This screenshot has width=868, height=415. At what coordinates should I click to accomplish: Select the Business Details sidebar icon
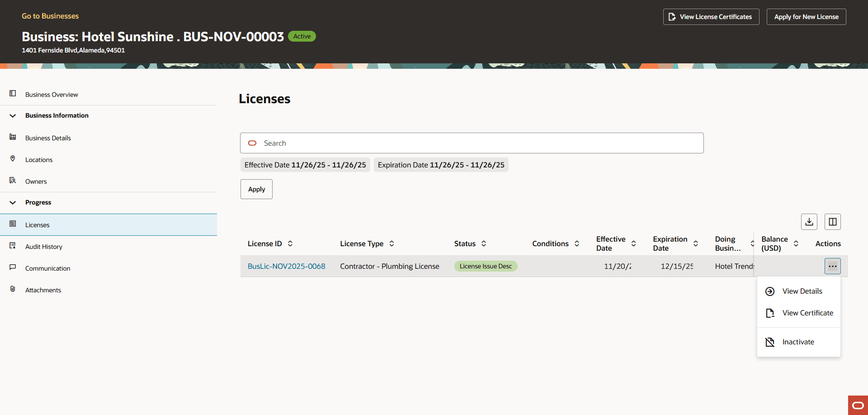[12, 138]
